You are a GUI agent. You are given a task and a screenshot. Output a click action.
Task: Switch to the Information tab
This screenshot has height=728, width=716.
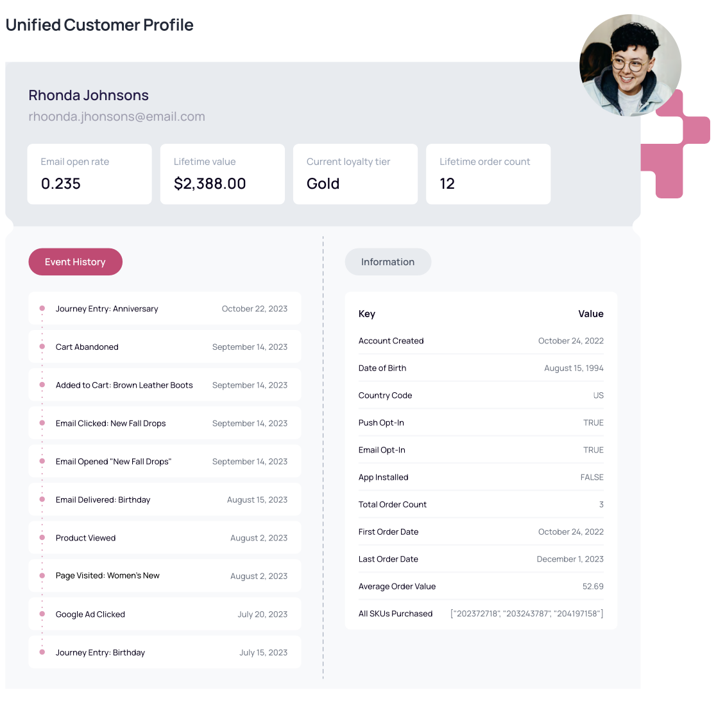[x=388, y=262]
